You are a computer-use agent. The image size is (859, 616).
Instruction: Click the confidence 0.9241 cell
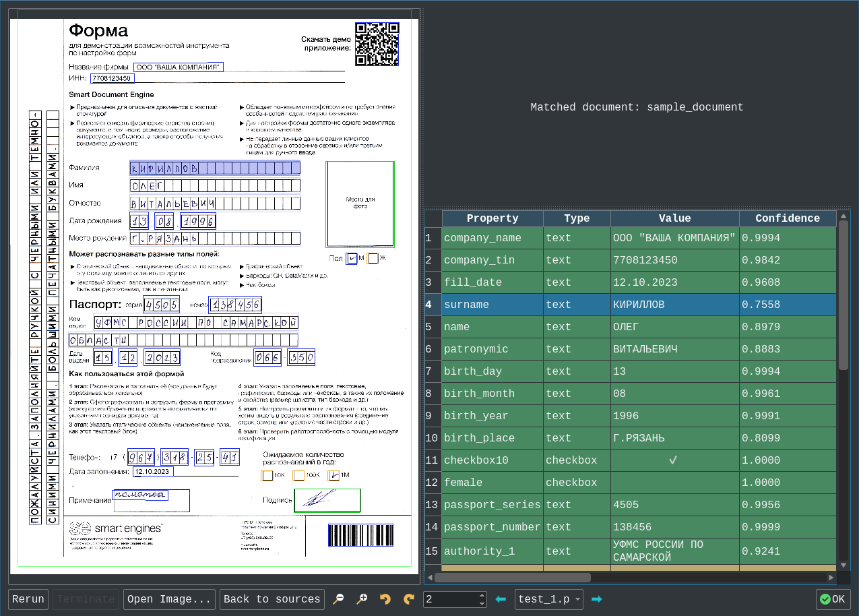click(788, 551)
